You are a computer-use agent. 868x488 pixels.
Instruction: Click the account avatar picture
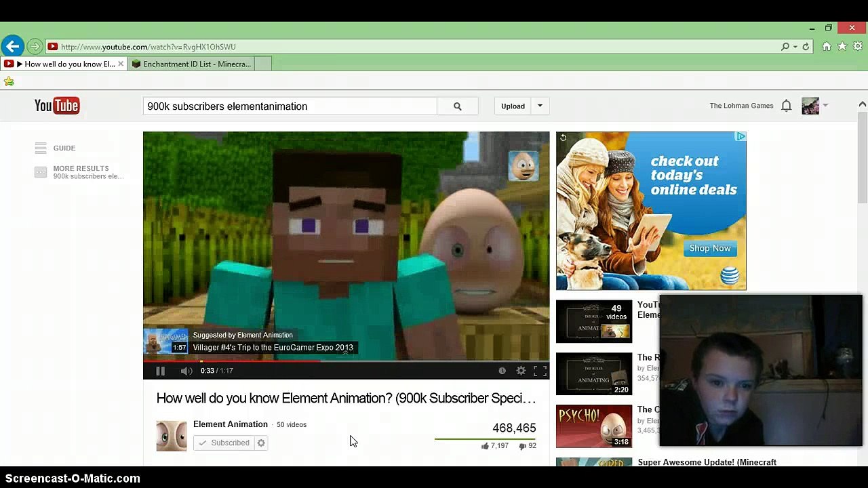[x=810, y=106]
